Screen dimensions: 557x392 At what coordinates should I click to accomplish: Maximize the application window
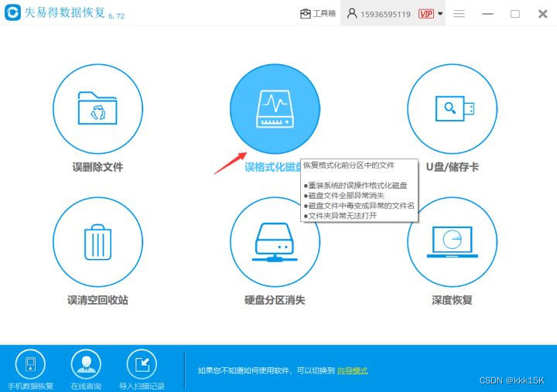pyautogui.click(x=515, y=14)
